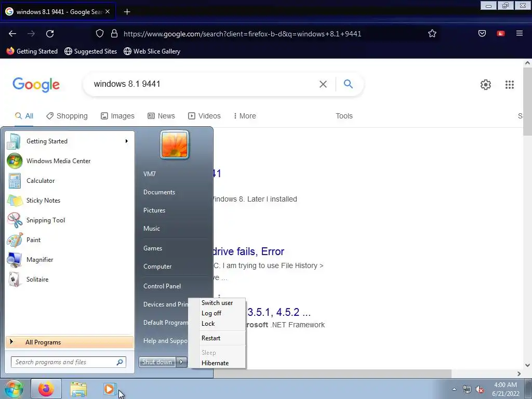Clear the Google search box
The width and height of the screenshot is (532, 399).
tap(323, 84)
